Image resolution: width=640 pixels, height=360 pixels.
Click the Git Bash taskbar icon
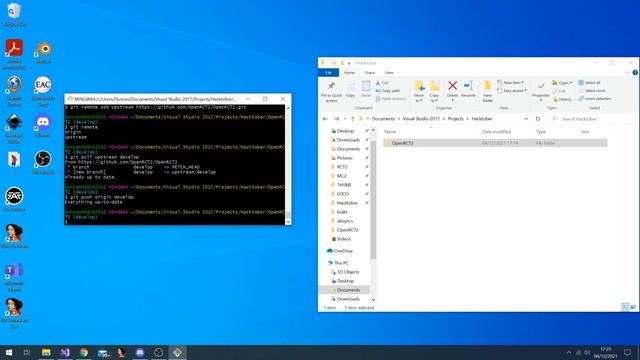tap(177, 352)
